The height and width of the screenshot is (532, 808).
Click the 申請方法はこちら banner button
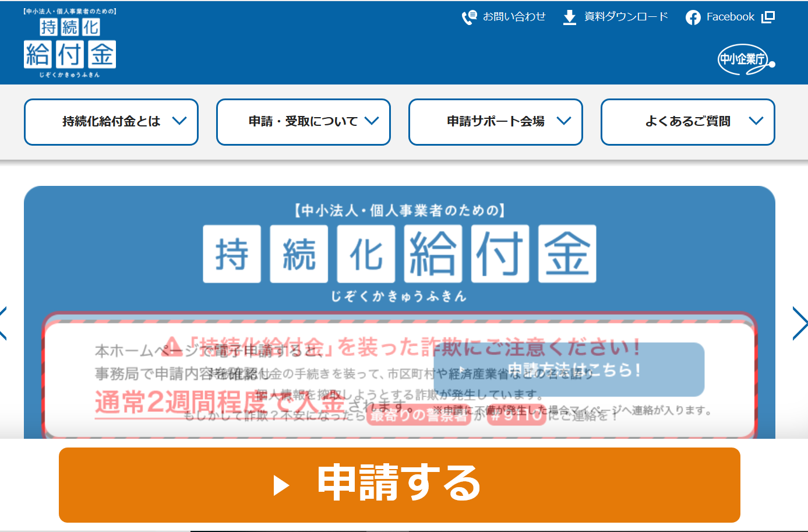pyautogui.click(x=569, y=369)
